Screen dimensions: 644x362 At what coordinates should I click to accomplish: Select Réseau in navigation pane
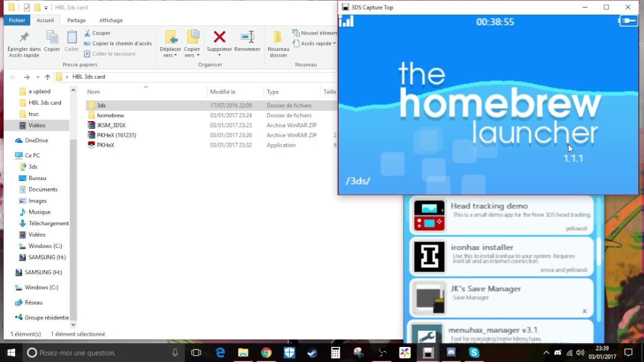(x=33, y=303)
